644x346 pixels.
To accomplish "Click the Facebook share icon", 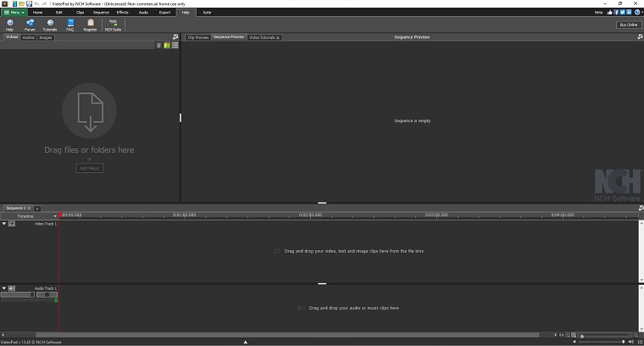I will 616,13.
